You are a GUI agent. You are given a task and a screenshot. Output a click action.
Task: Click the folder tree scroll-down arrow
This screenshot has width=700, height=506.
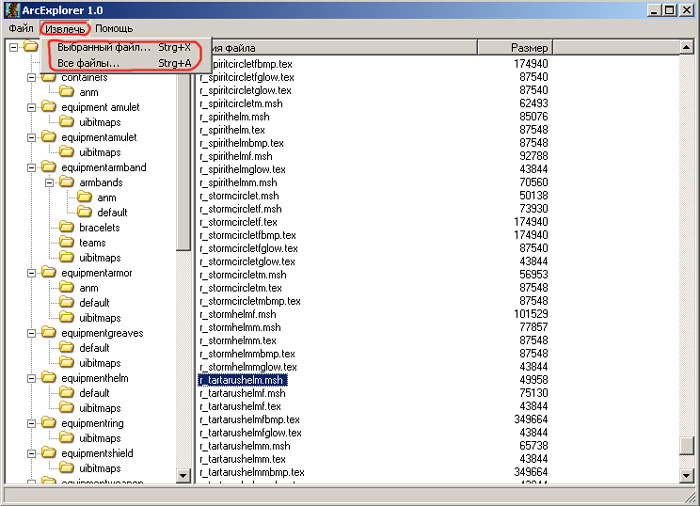[x=183, y=475]
